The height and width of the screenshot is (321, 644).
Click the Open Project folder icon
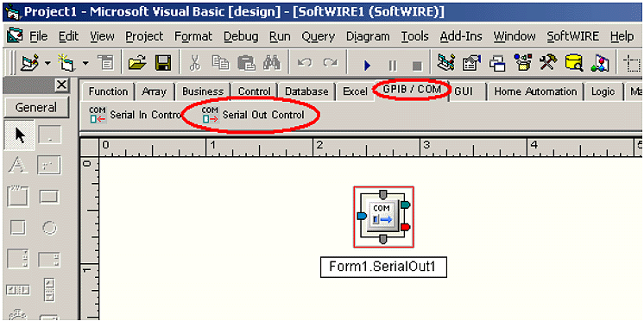137,64
